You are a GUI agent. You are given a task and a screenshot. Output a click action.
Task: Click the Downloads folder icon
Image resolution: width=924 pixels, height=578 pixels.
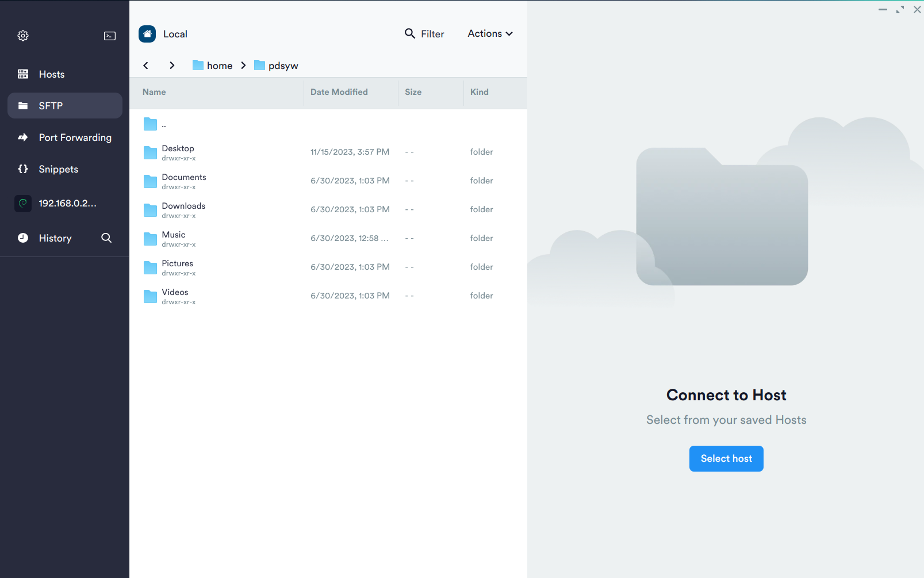click(x=150, y=210)
